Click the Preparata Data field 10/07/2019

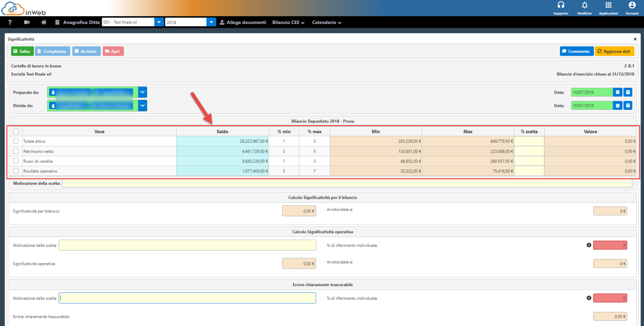coord(592,92)
